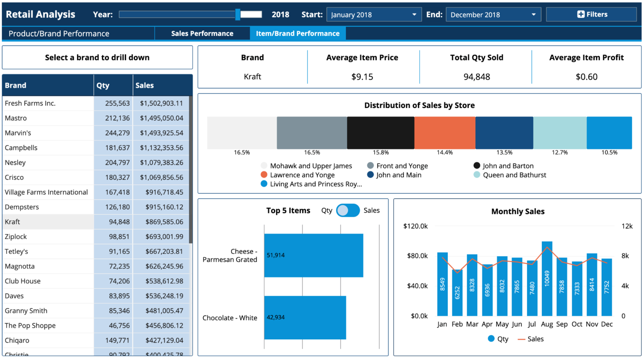Toggle the Top 5 Items Qty/Sales switch

point(348,210)
